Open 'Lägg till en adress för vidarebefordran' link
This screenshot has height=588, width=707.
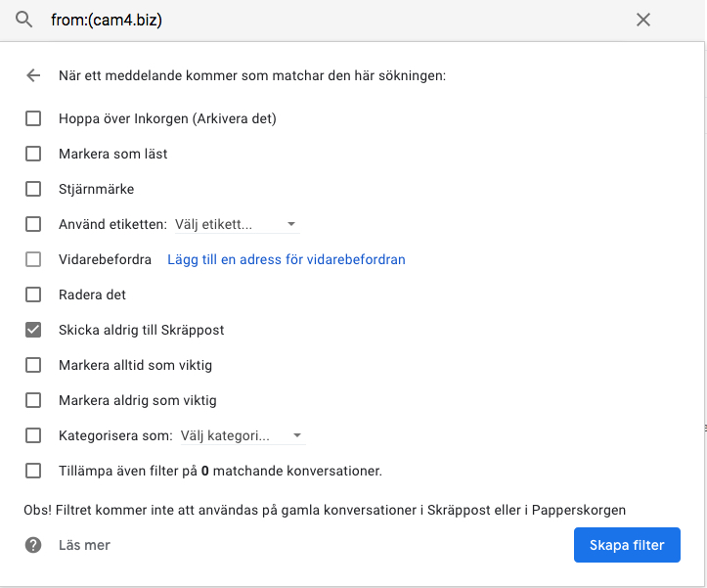[x=286, y=259]
